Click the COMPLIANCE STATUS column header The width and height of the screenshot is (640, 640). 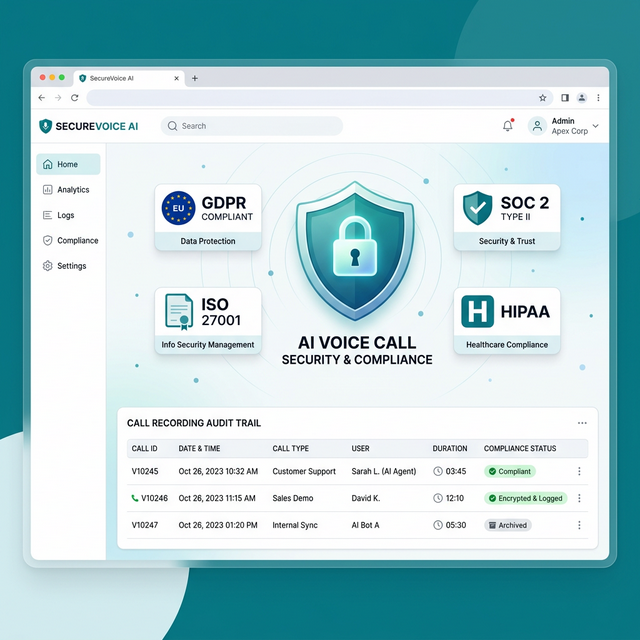pyautogui.click(x=520, y=449)
